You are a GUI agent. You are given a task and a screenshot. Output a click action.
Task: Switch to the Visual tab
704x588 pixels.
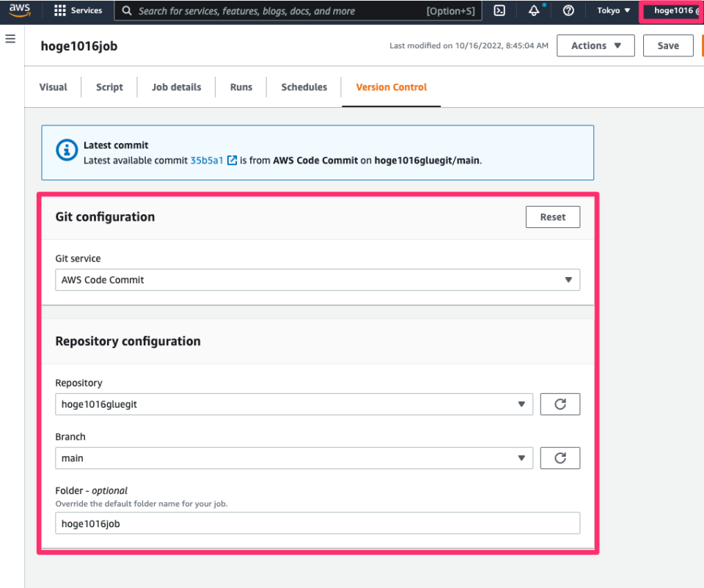[52, 87]
